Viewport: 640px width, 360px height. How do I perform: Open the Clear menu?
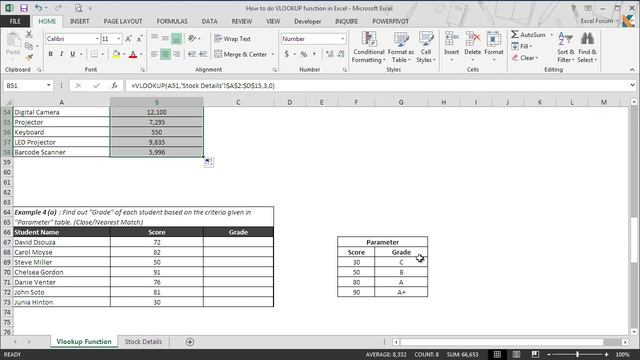click(525, 58)
